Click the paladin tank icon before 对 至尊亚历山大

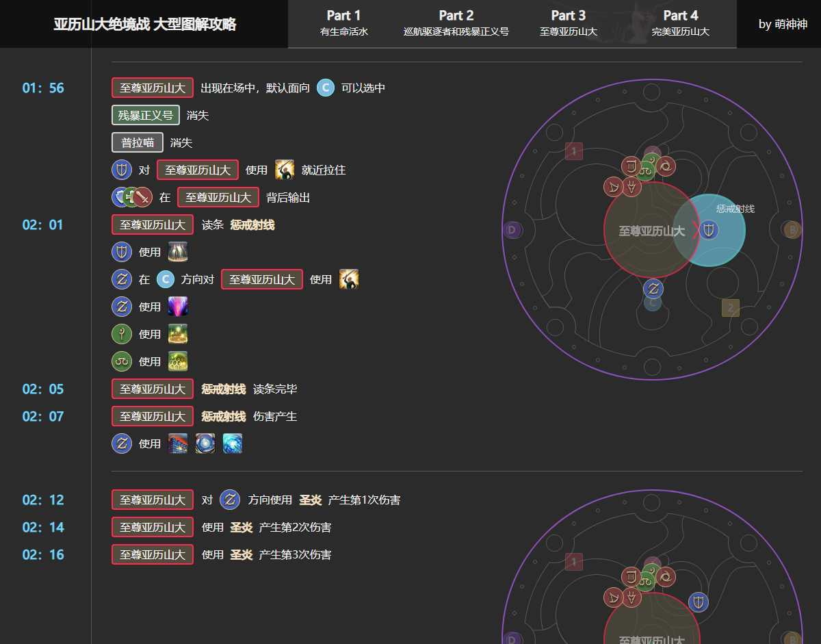(122, 170)
